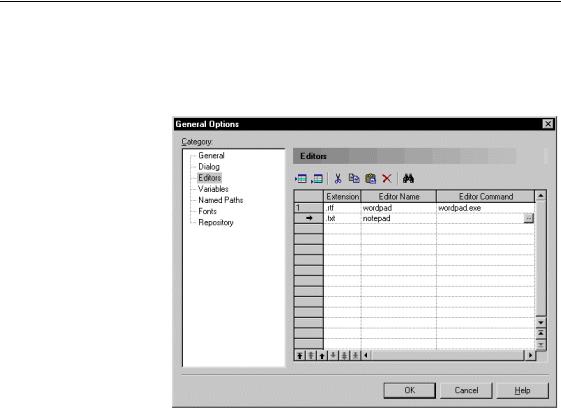
Task: Click the horizontal scrollbar right arrow
Action: [530, 355]
